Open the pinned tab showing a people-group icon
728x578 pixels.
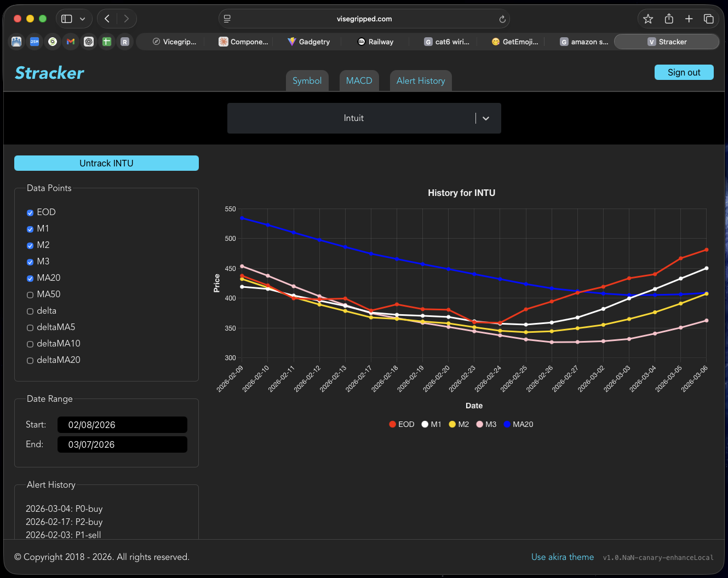16,42
